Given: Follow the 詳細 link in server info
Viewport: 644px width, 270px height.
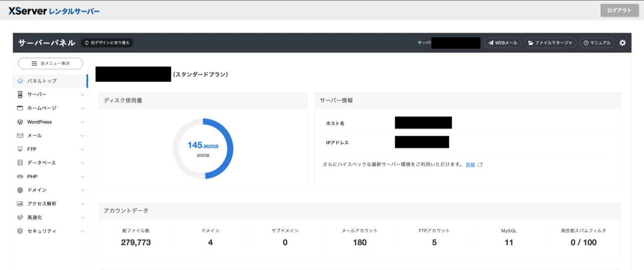Looking at the screenshot, I should point(470,164).
